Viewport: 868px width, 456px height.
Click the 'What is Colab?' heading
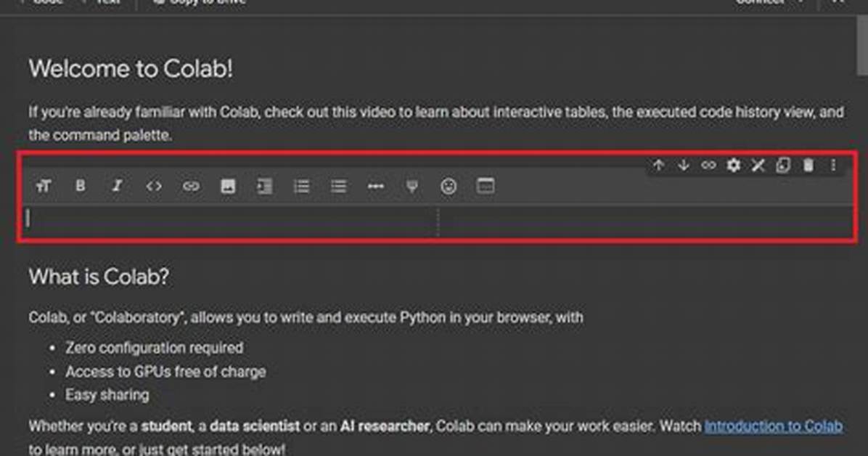click(x=99, y=277)
